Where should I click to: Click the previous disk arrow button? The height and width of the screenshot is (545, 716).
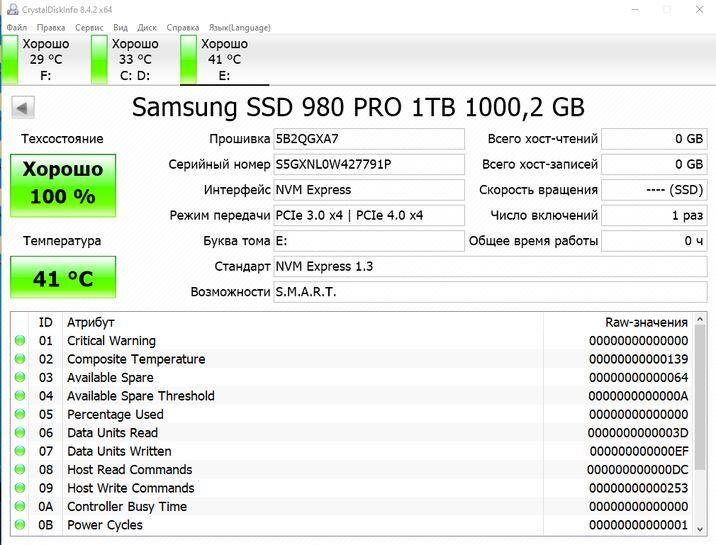pos(22,107)
